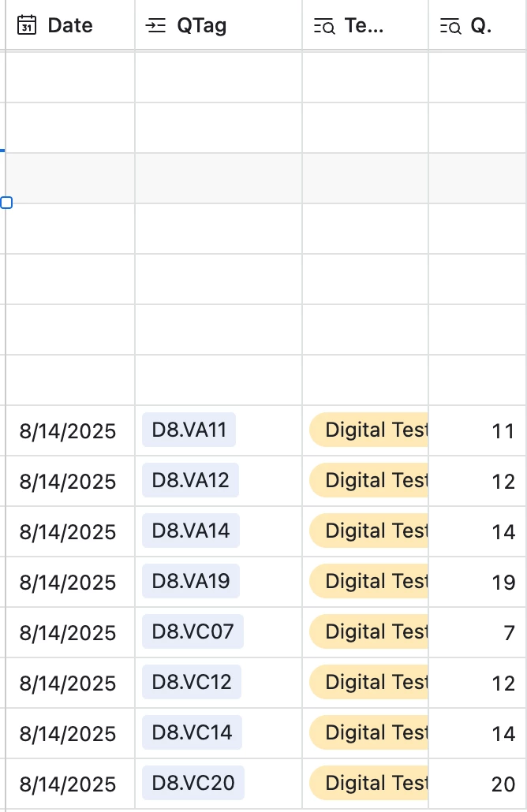This screenshot has height=812, width=527.
Task: Click the lookup icon beside Q. header
Action: 450,26
